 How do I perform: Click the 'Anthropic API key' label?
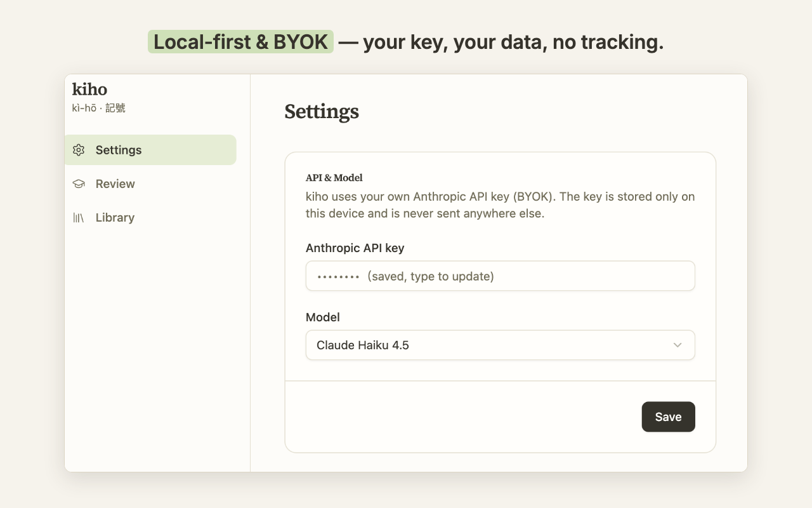pos(355,248)
